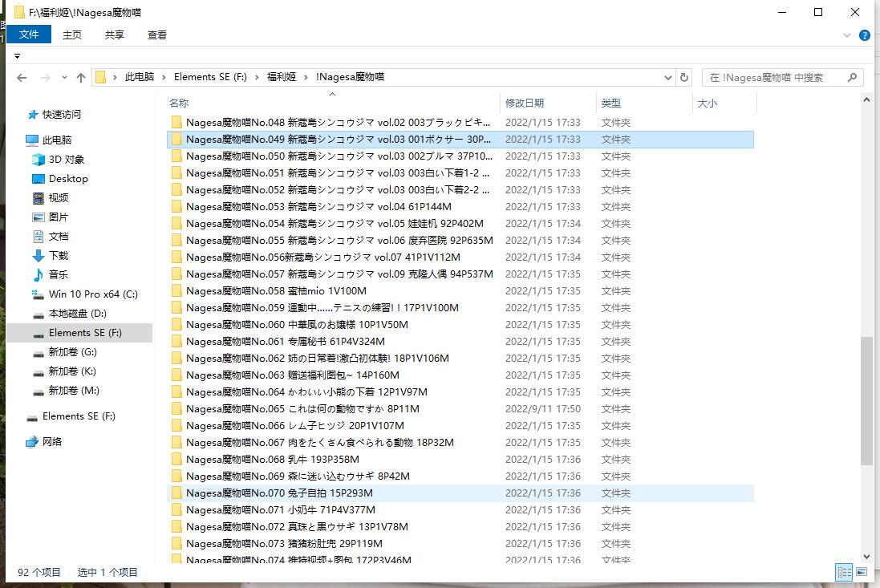Open 视频 in the sidebar
Viewport: 880px width, 588px height.
(x=51, y=197)
